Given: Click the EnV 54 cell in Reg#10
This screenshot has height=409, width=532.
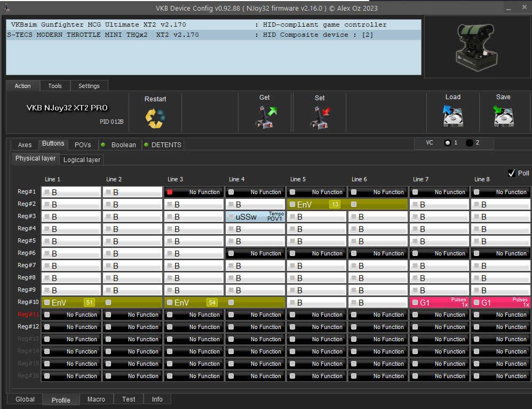Looking at the screenshot, I should (224, 302).
